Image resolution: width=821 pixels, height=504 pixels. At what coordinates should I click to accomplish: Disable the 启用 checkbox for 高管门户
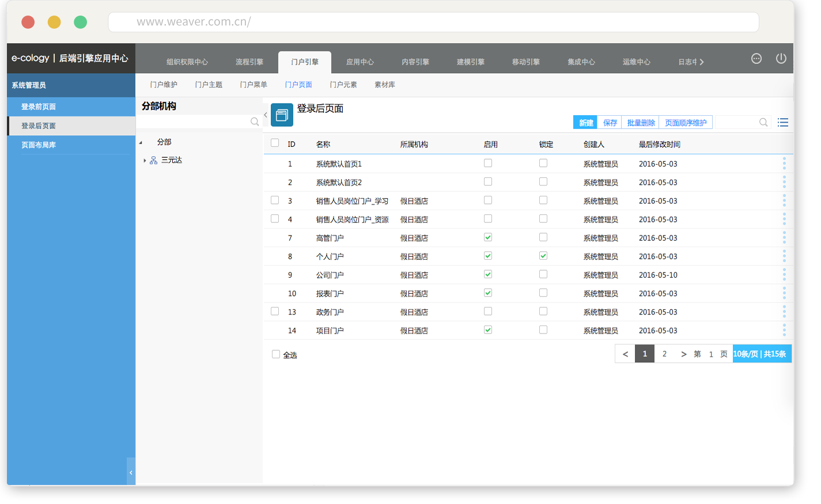[488, 237]
